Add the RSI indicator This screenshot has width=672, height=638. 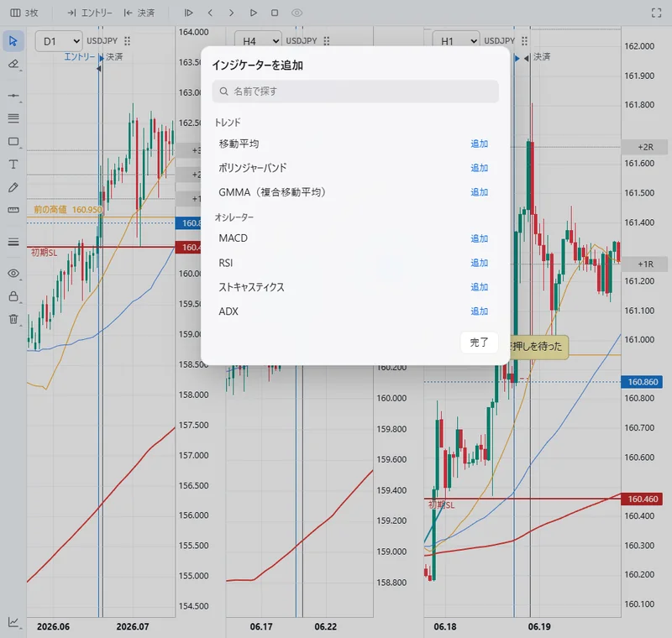pos(479,263)
